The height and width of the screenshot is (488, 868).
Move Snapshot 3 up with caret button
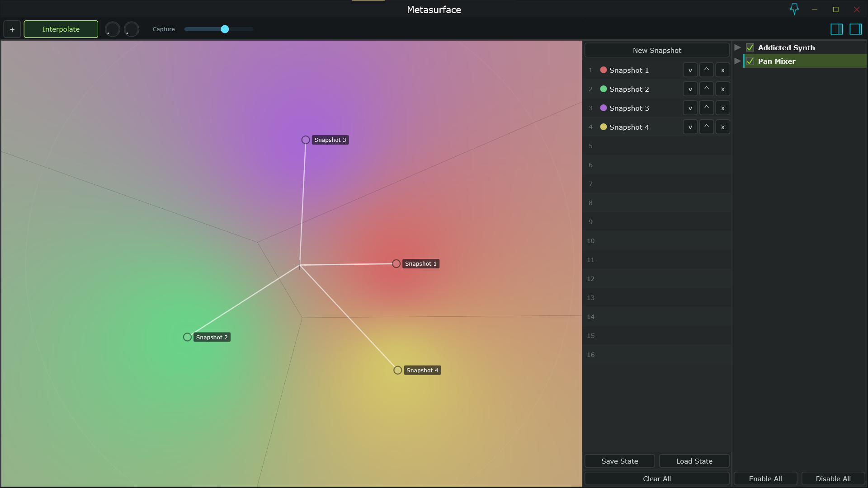coord(707,108)
